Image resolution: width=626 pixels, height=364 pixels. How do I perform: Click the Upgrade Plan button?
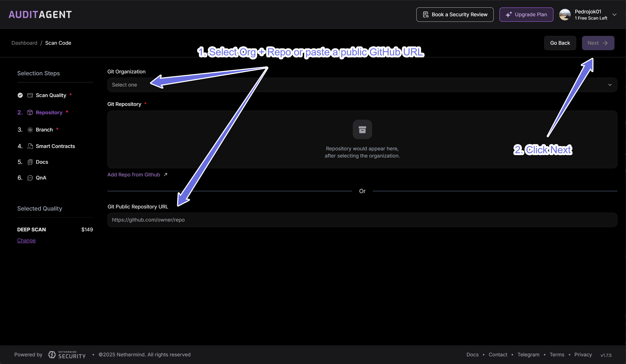pos(526,15)
